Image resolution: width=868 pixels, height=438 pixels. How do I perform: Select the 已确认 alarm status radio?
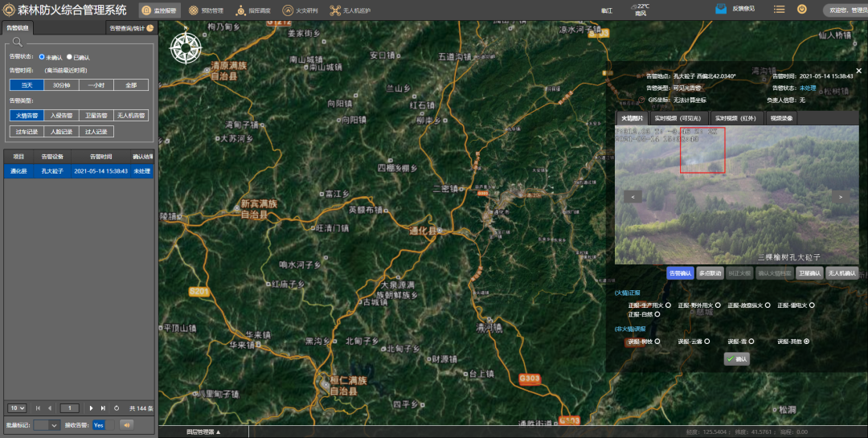pyautogui.click(x=69, y=57)
